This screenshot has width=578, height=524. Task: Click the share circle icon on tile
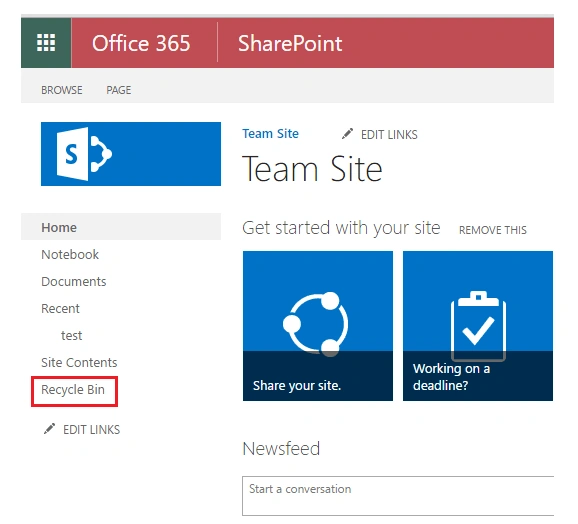pyautogui.click(x=316, y=324)
